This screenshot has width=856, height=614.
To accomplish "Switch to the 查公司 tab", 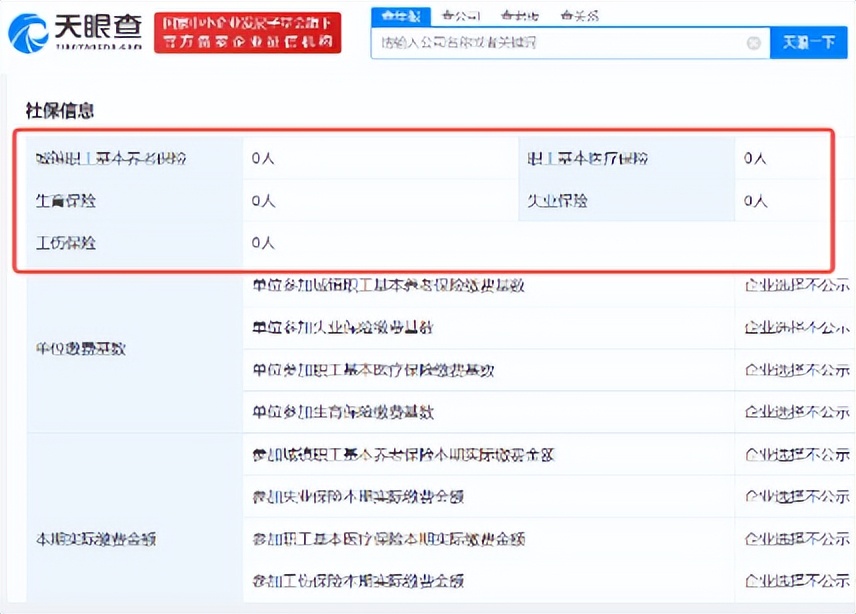I will (x=460, y=14).
